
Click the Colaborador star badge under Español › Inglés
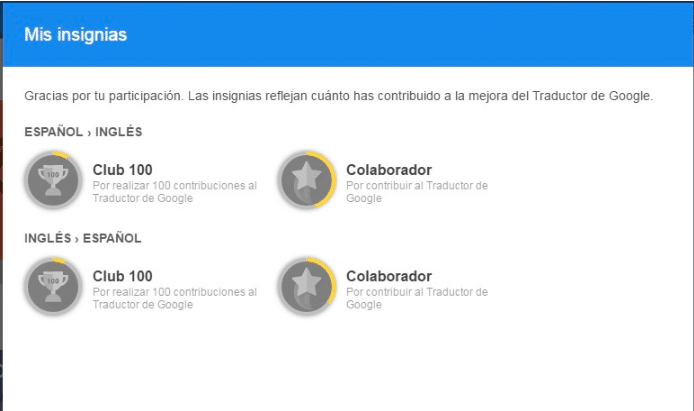(x=307, y=180)
